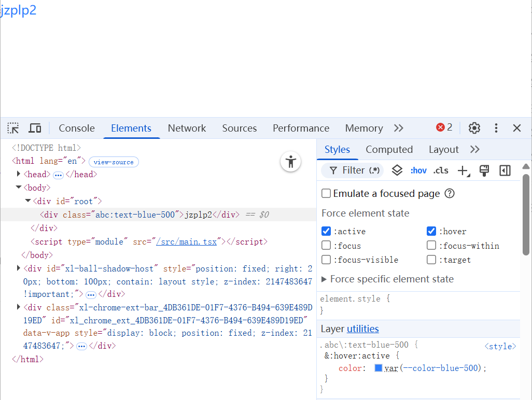Collapse the div id root node
The width and height of the screenshot is (532, 400).
click(x=28, y=201)
